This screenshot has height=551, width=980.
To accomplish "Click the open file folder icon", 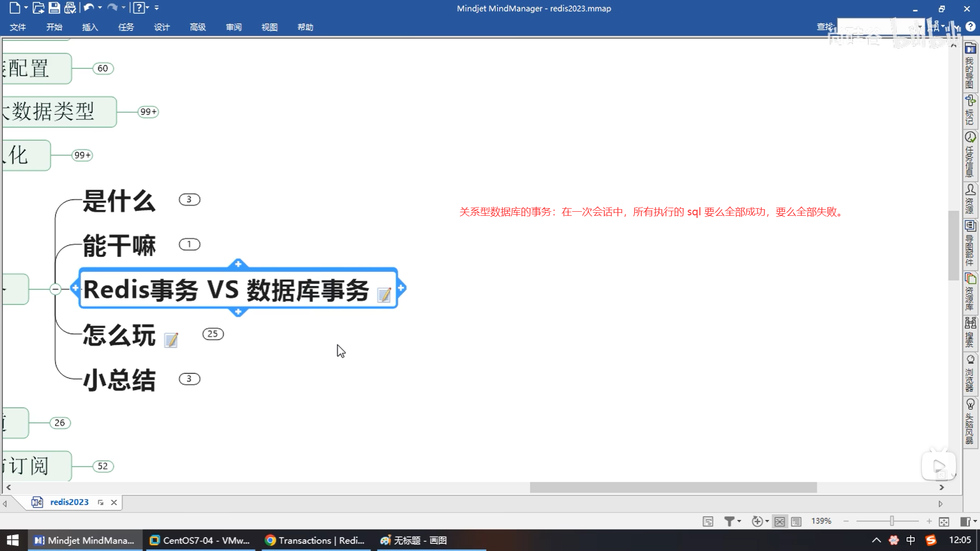I will pos(38,8).
